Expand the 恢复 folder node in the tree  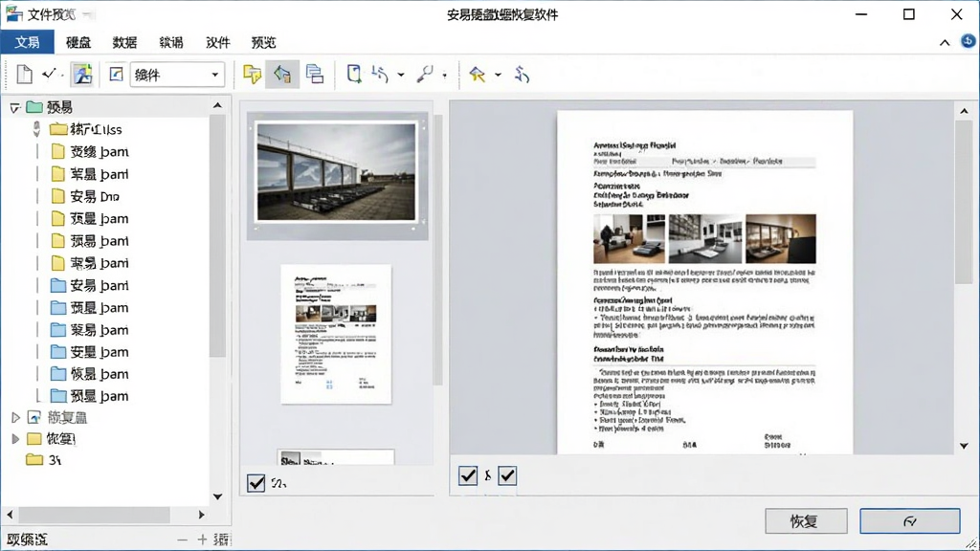click(15, 439)
